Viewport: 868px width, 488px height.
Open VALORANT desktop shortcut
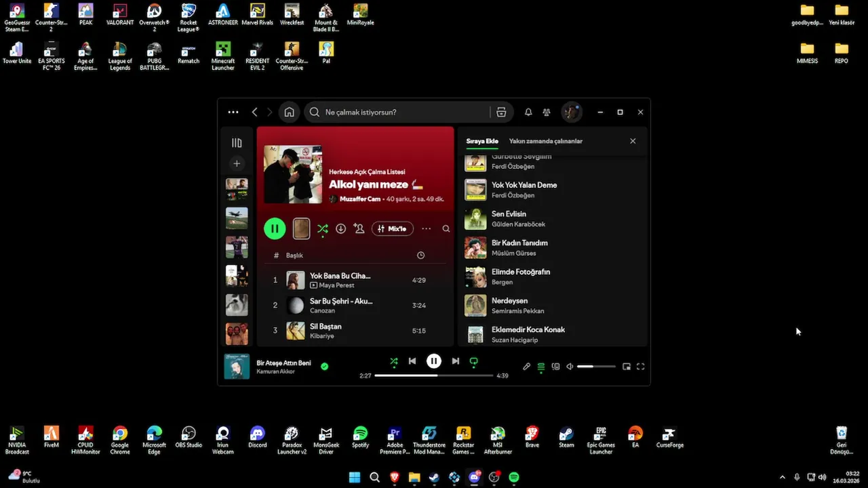120,15
